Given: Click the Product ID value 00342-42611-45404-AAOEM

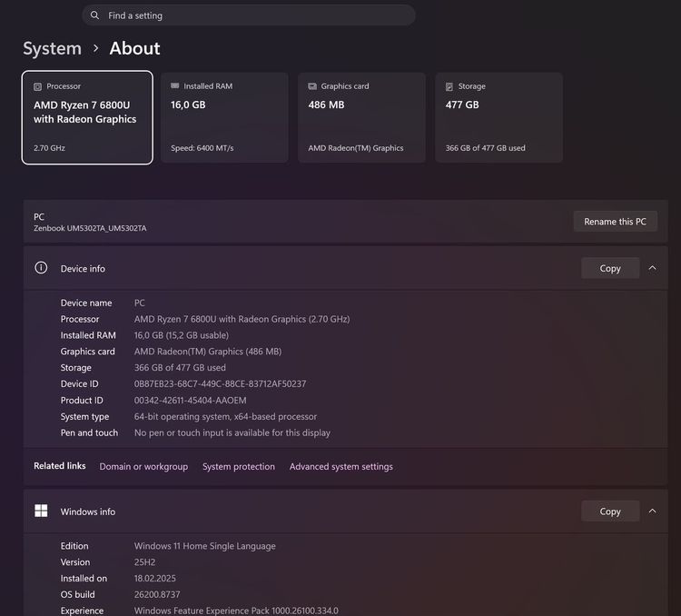Looking at the screenshot, I should point(191,401).
